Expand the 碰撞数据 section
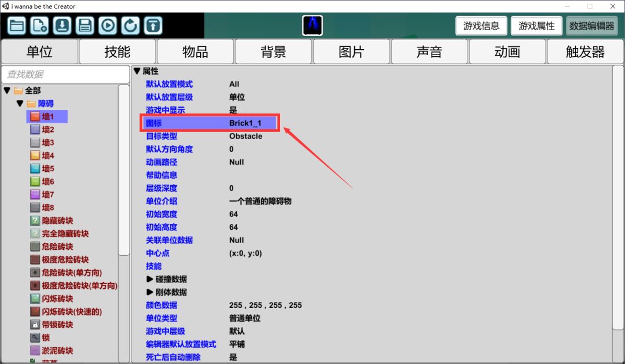 150,279
